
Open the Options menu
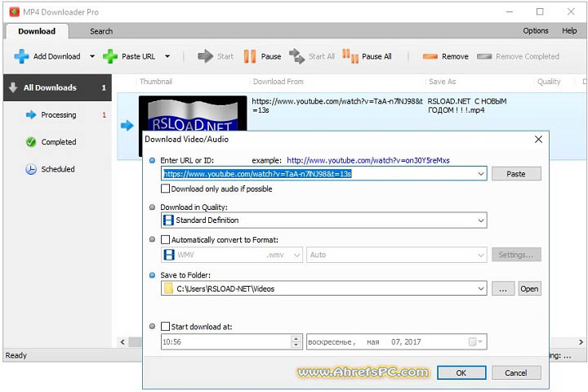[x=536, y=31]
